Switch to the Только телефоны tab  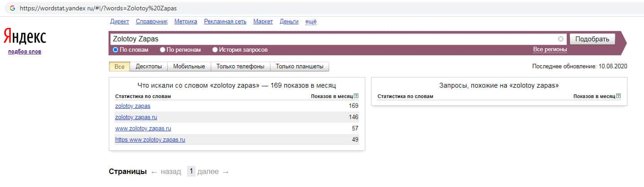coord(240,67)
